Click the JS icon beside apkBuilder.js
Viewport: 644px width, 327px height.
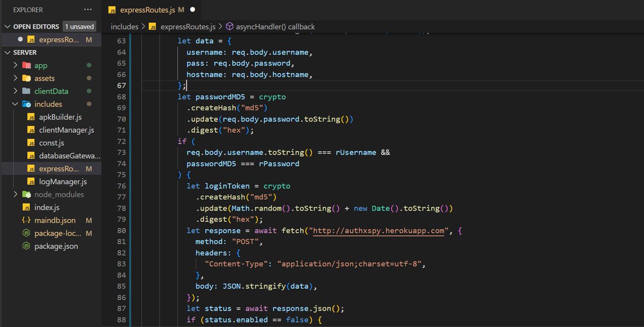[31, 117]
